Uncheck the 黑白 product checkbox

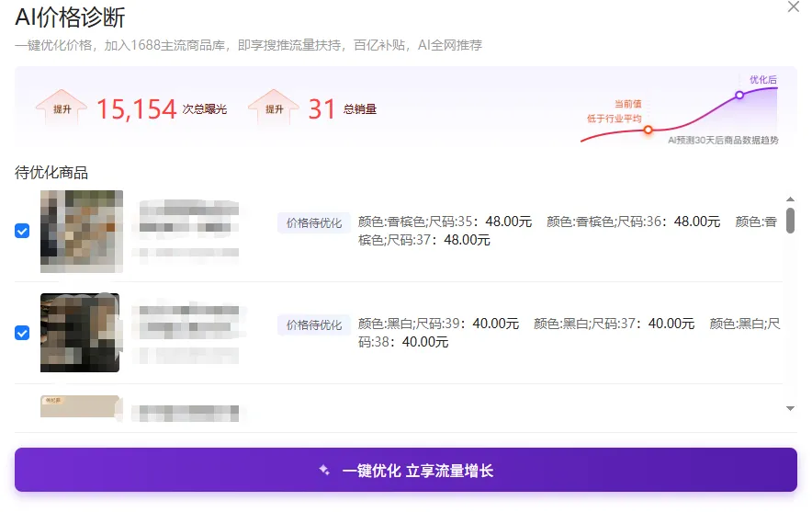(x=22, y=333)
